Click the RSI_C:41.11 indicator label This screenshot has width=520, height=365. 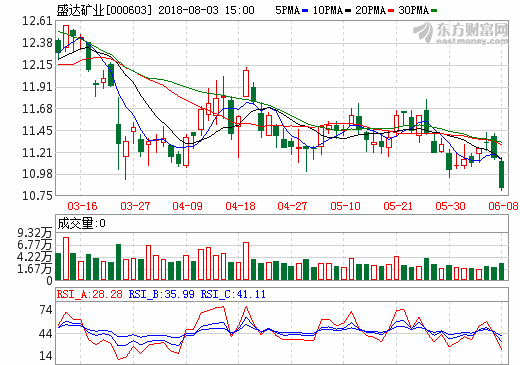(x=233, y=294)
